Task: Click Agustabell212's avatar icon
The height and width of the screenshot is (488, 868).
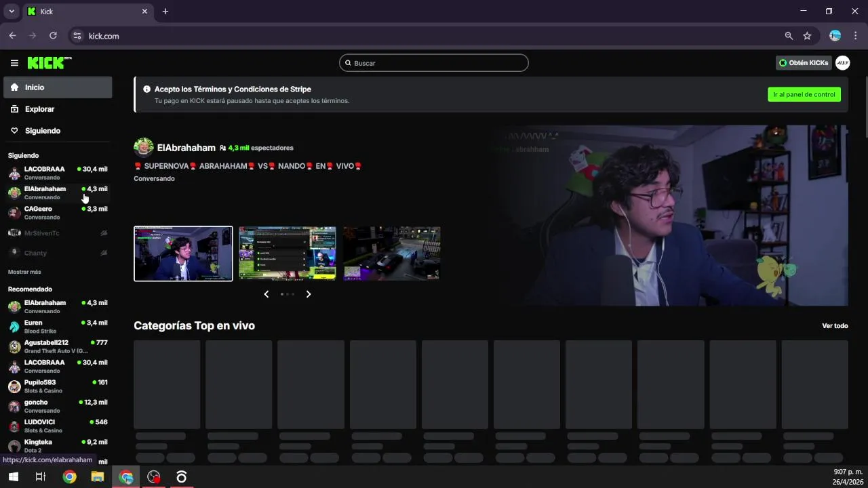Action: point(14,346)
